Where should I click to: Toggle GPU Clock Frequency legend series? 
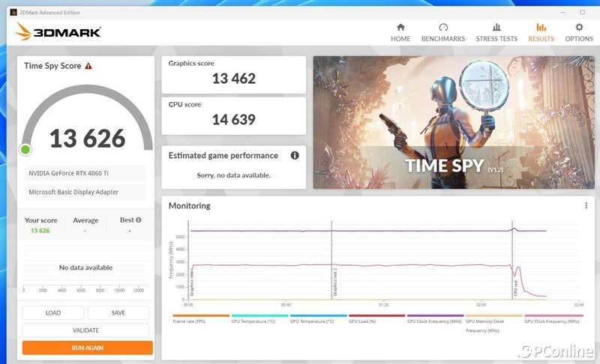point(553,321)
